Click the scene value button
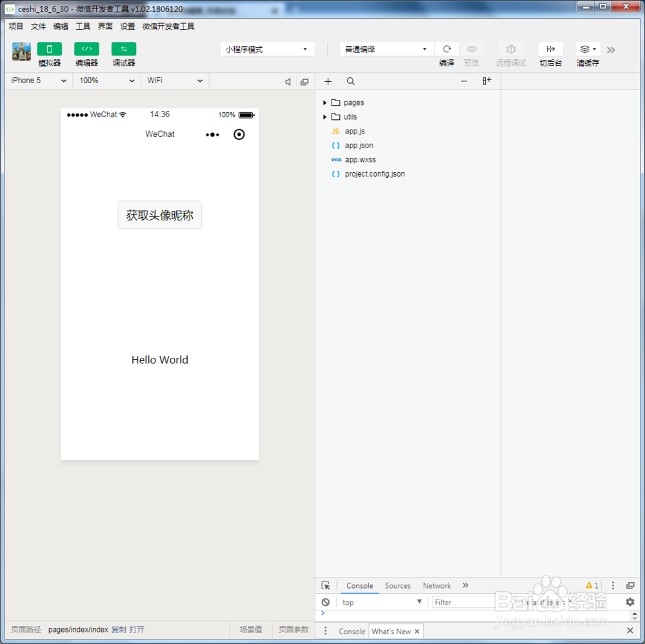The image size is (645, 644). click(251, 630)
